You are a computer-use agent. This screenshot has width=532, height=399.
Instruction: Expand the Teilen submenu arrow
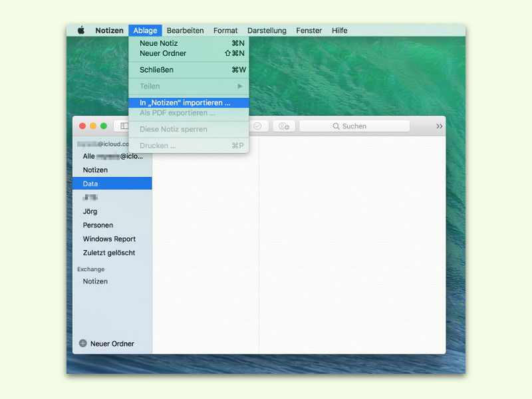[240, 86]
